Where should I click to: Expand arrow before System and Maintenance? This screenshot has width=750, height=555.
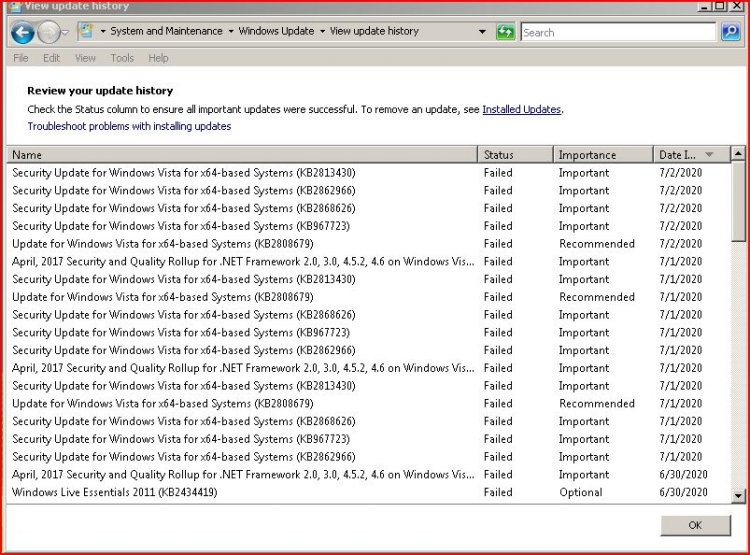103,32
